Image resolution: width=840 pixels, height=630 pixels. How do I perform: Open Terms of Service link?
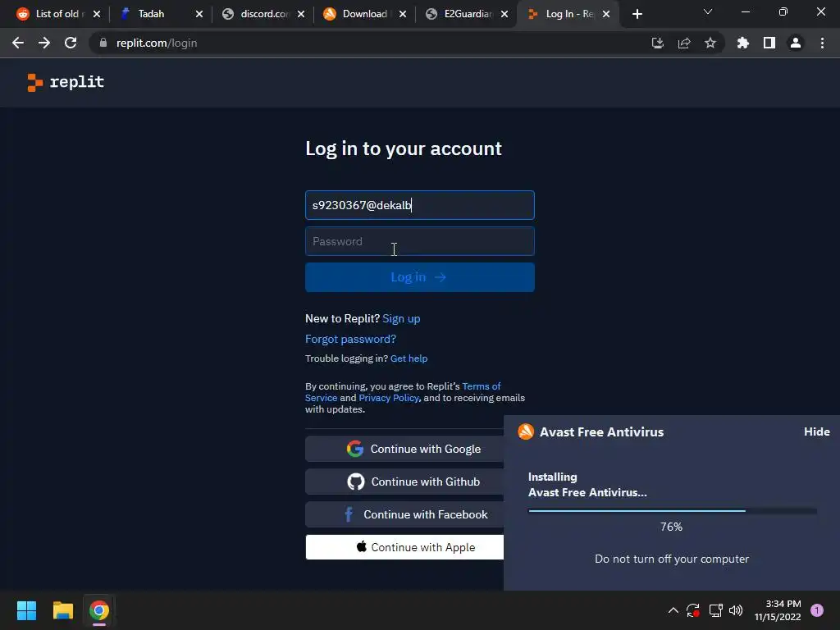pos(481,386)
